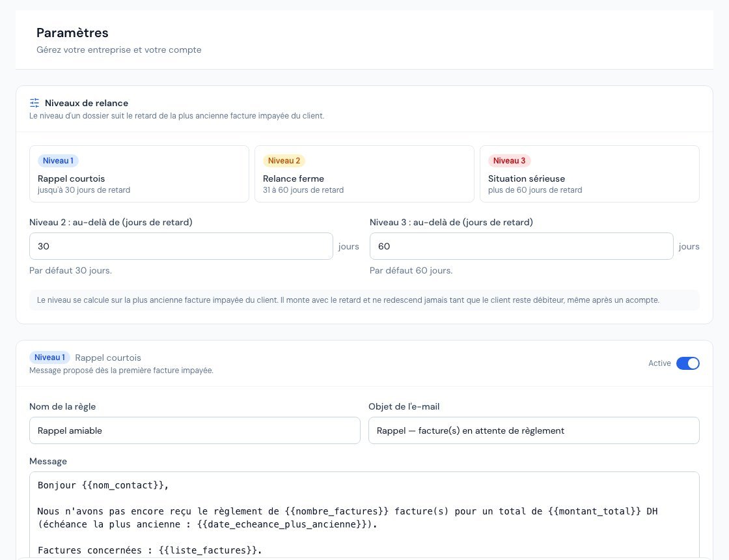This screenshot has width=729, height=560.
Task: Click the text 'Par défaut 60 jours.'
Action: click(x=411, y=270)
